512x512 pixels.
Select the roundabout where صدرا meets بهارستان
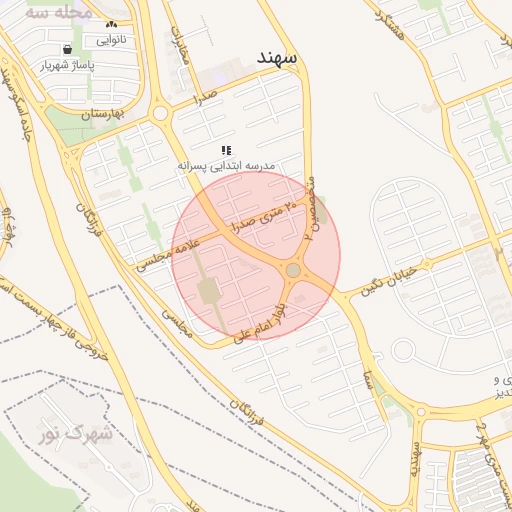point(160,113)
